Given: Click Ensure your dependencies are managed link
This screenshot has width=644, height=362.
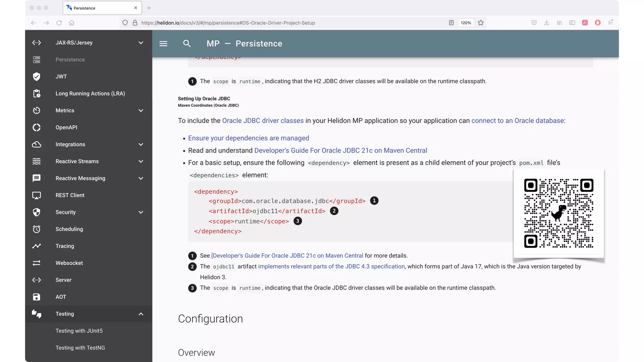Looking at the screenshot, I should coord(248,138).
